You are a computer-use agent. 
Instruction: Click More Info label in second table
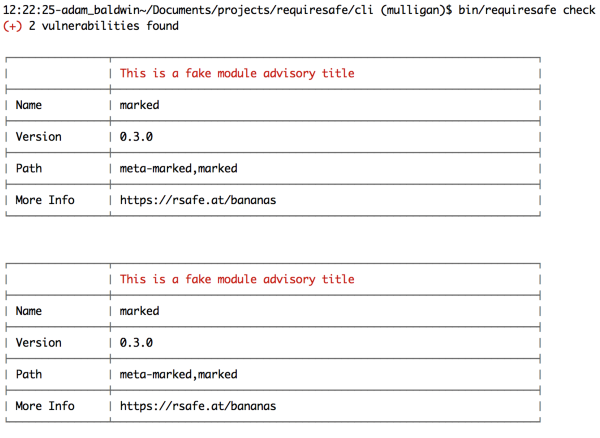click(45, 406)
